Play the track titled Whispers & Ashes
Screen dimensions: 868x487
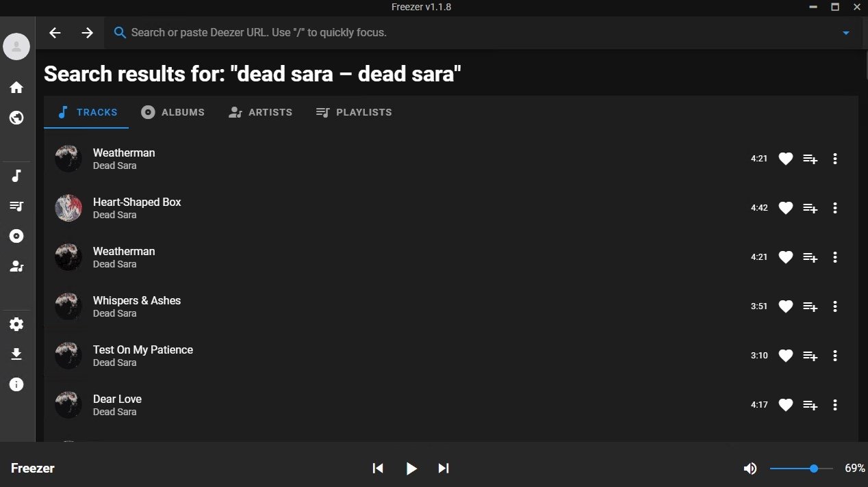coord(137,300)
